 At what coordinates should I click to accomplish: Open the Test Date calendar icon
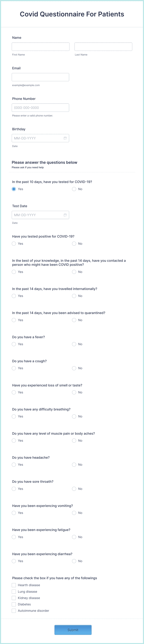point(65,215)
